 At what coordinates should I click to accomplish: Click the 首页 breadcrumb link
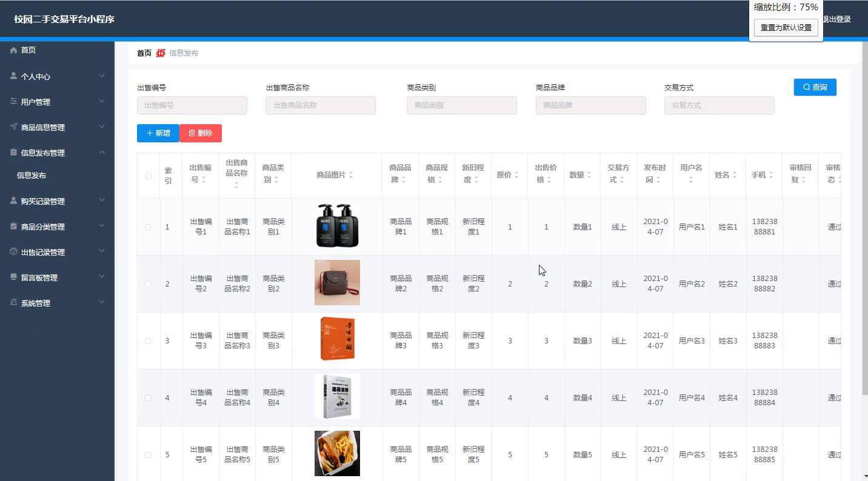(x=144, y=53)
